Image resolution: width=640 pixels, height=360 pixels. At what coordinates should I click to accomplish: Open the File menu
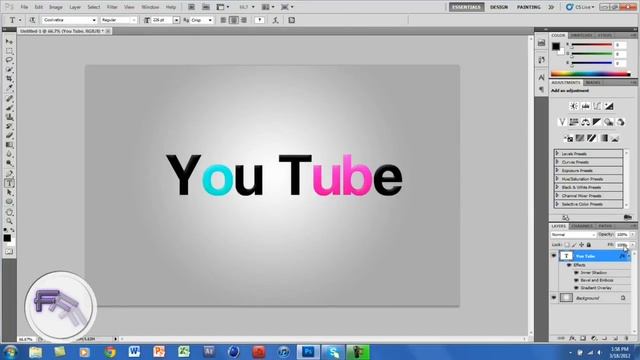coord(24,7)
